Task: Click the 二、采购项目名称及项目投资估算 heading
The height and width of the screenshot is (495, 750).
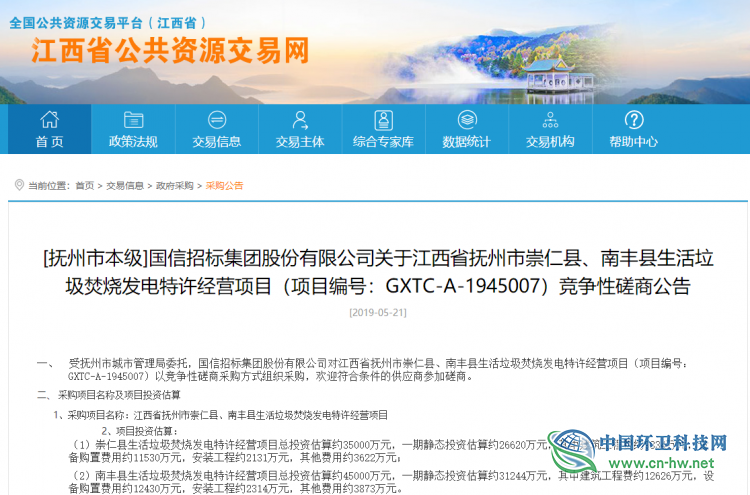Action: pos(109,395)
